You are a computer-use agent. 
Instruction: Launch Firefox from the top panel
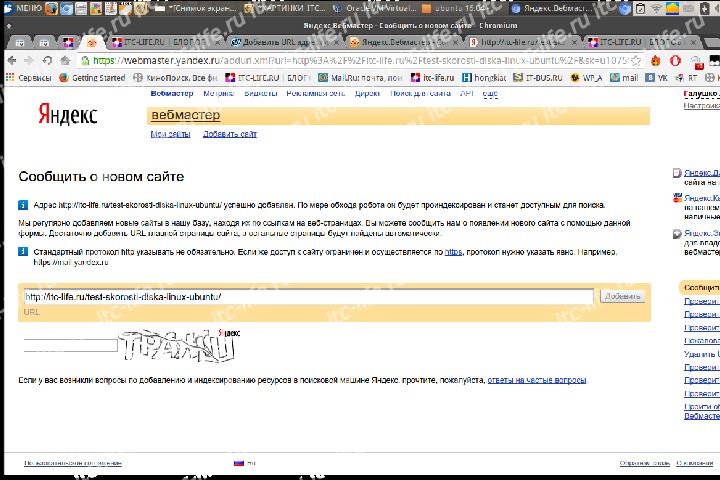coord(51,8)
